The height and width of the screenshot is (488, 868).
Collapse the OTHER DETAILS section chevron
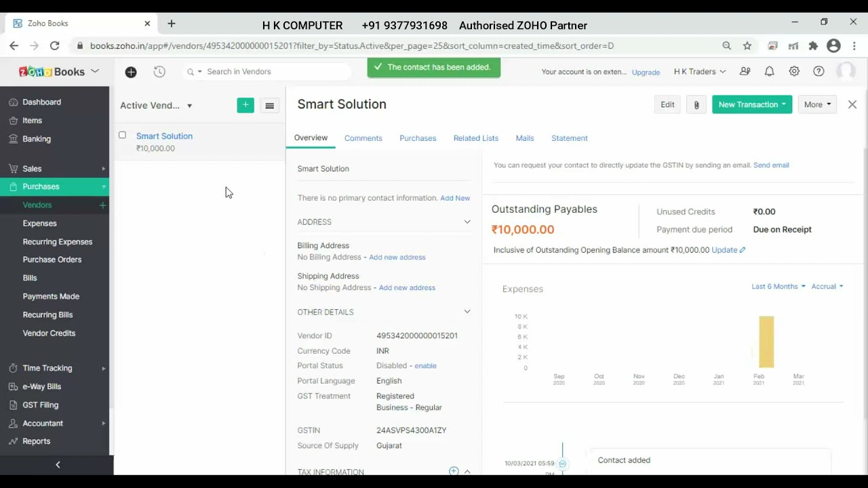pos(467,312)
